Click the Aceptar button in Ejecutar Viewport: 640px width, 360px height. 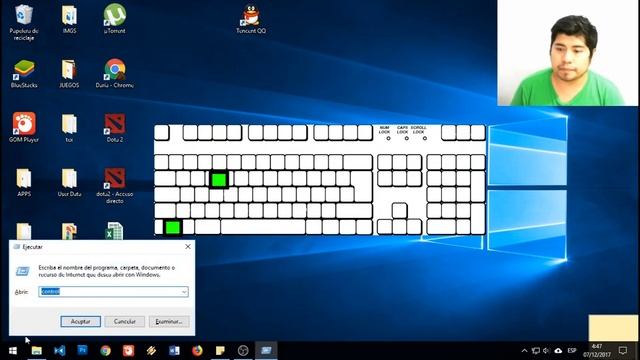[x=81, y=322]
